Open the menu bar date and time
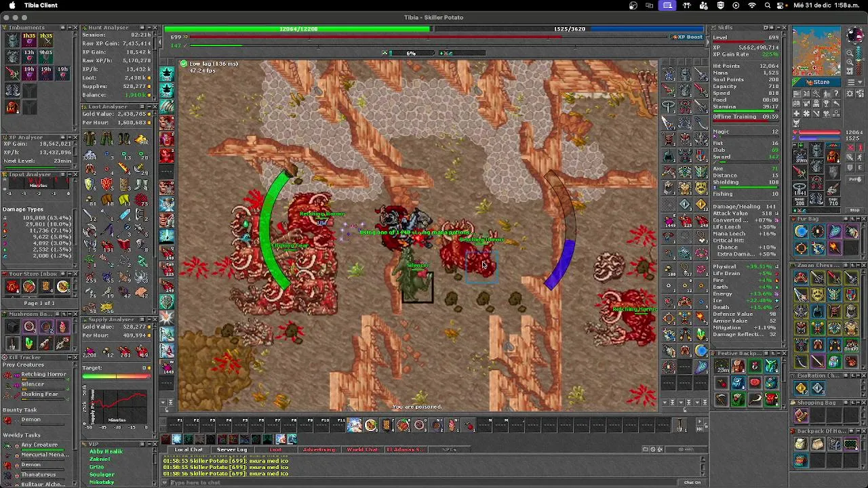 (x=828, y=5)
